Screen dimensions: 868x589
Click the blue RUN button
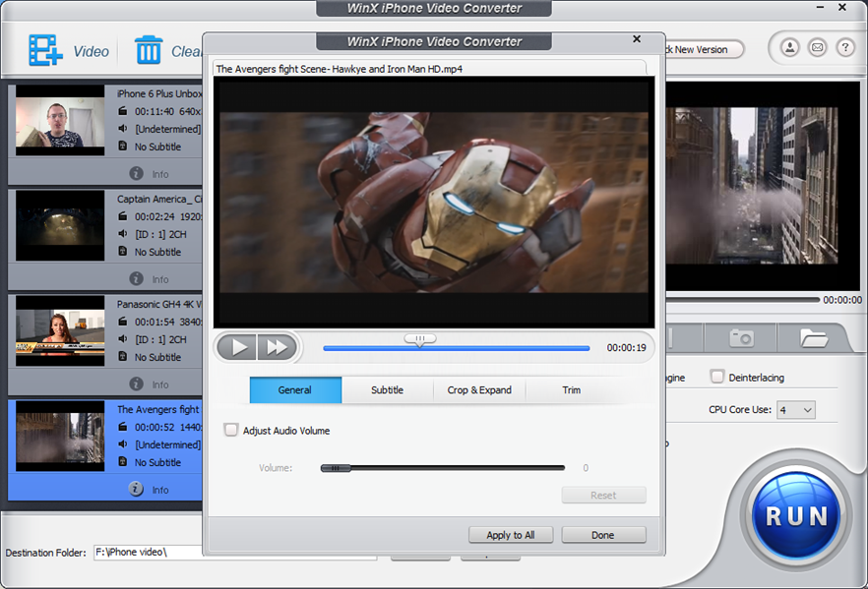pos(796,515)
